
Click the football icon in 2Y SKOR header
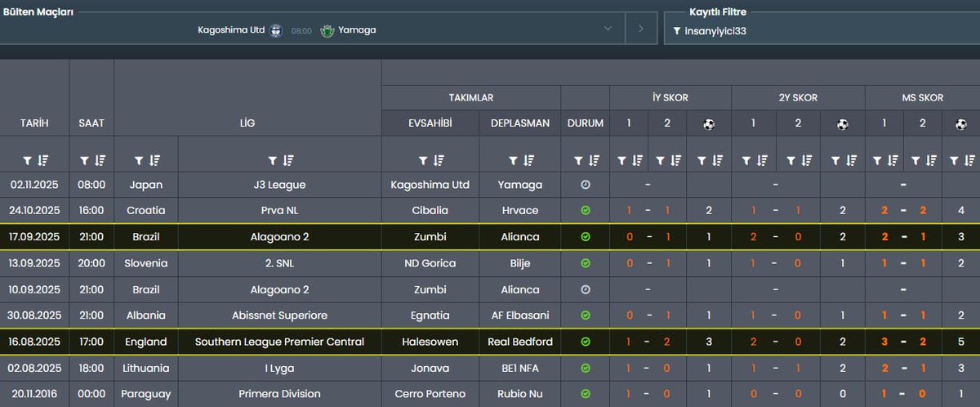[843, 124]
